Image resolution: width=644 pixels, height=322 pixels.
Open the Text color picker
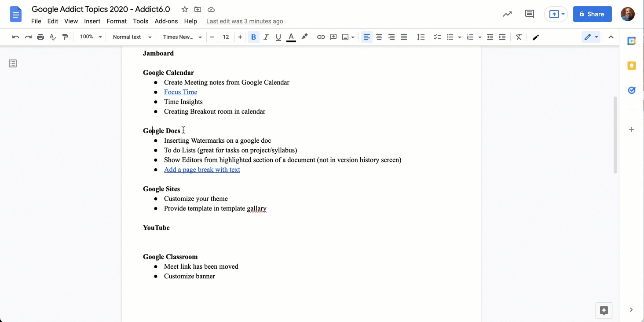click(x=291, y=37)
